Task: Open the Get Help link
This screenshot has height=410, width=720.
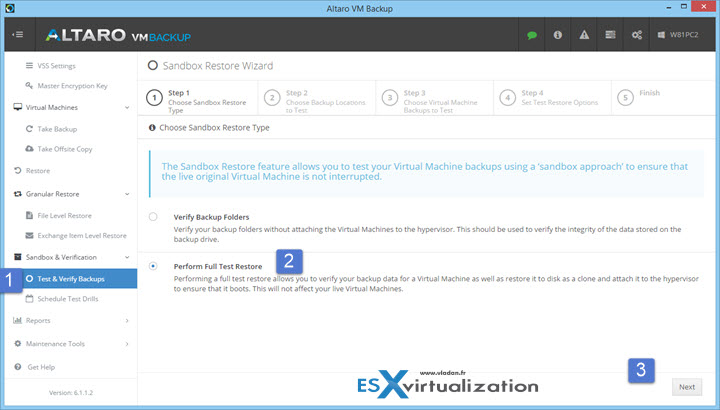Action: pos(41,367)
